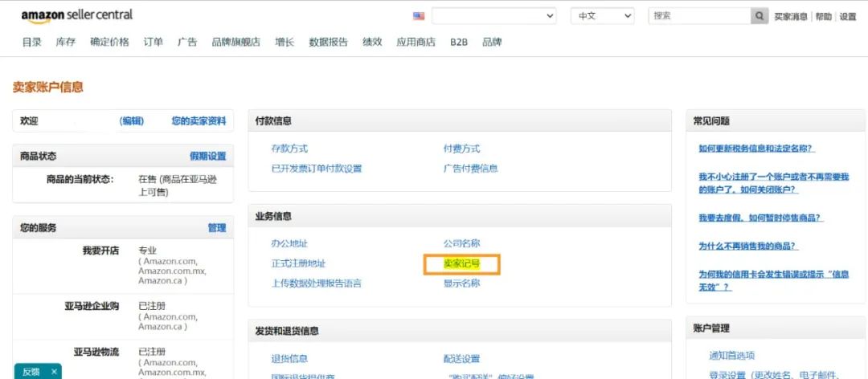This screenshot has width=868, height=379.
Task: Open the 绩效 menu
Action: tap(372, 42)
